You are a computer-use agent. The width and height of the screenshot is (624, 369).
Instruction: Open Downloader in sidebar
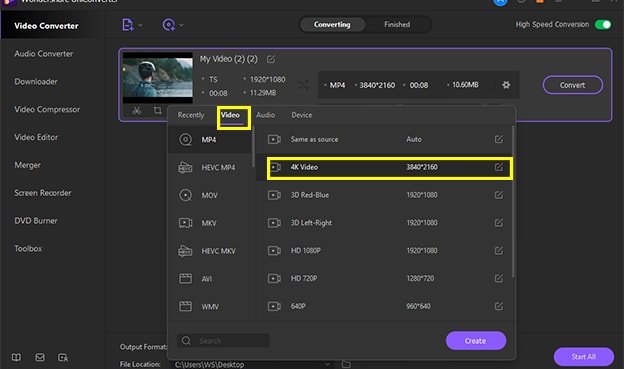point(36,82)
